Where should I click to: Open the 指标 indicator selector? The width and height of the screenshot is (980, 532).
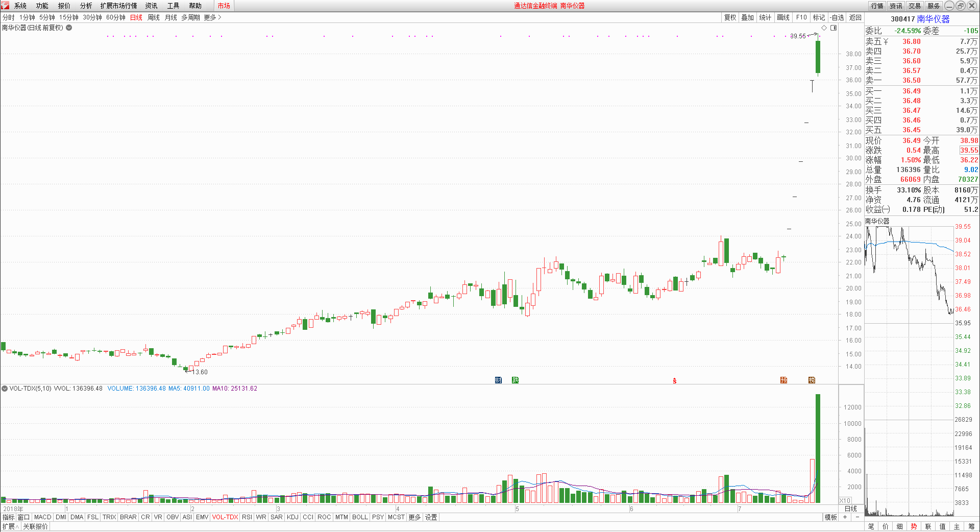tap(9, 517)
